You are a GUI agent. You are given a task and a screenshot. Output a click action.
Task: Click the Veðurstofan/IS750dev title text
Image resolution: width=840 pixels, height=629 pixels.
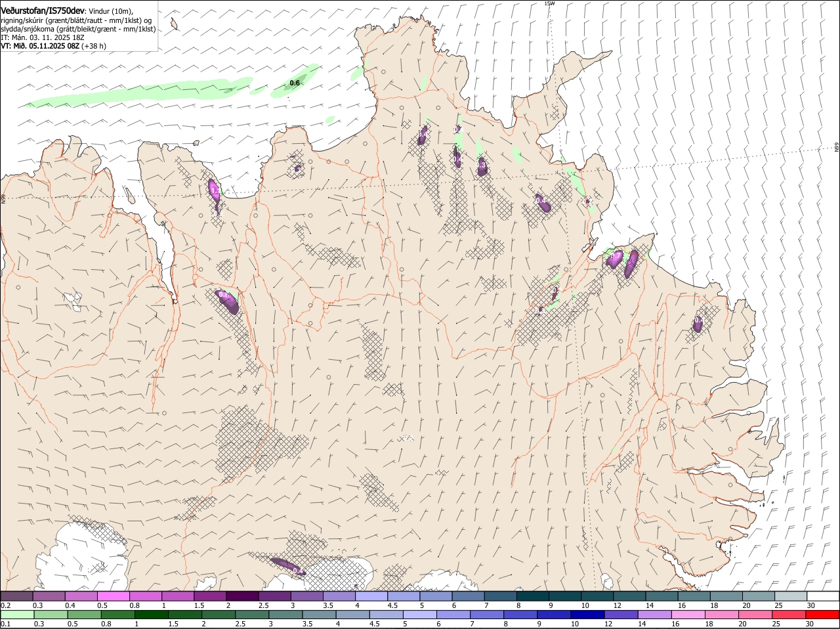coord(43,11)
